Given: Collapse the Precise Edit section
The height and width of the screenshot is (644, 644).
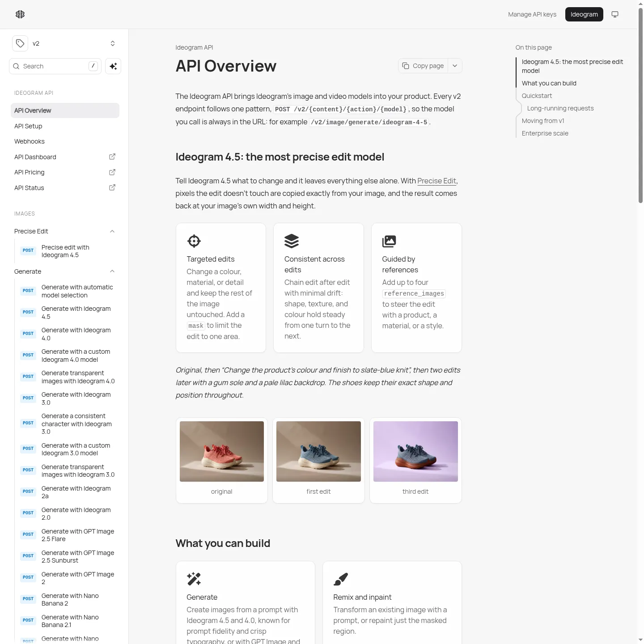Looking at the screenshot, I should click(112, 231).
